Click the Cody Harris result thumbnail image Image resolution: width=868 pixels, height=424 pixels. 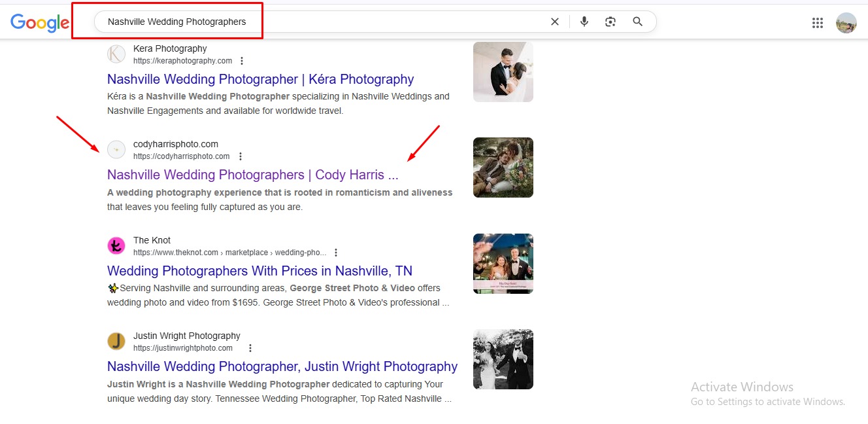(503, 168)
